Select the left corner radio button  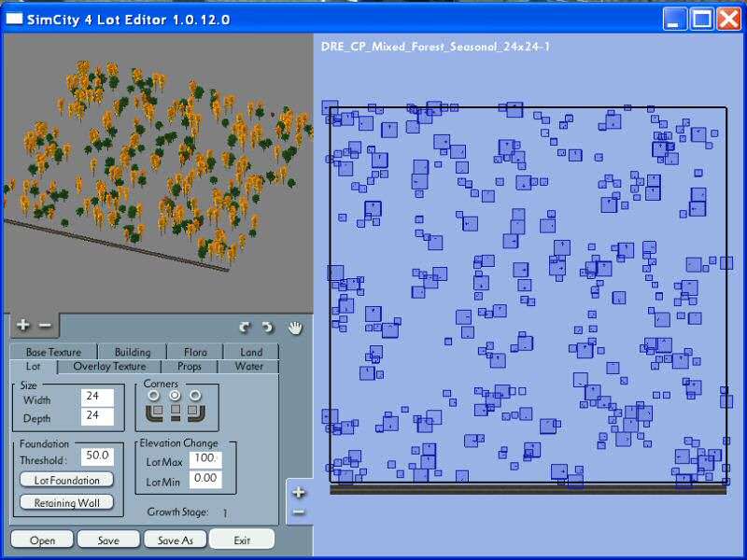154,395
